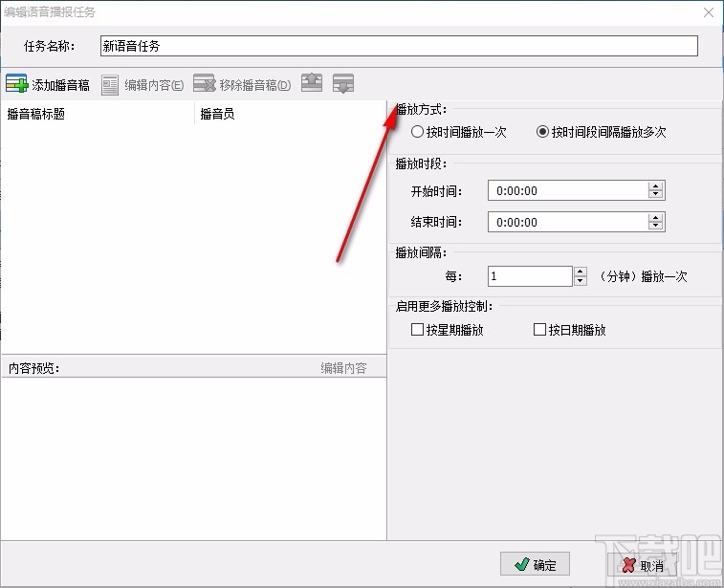Screen dimensions: 724x588
Task: Click the 移除播音稿(D) toolbar button
Action: (242, 84)
